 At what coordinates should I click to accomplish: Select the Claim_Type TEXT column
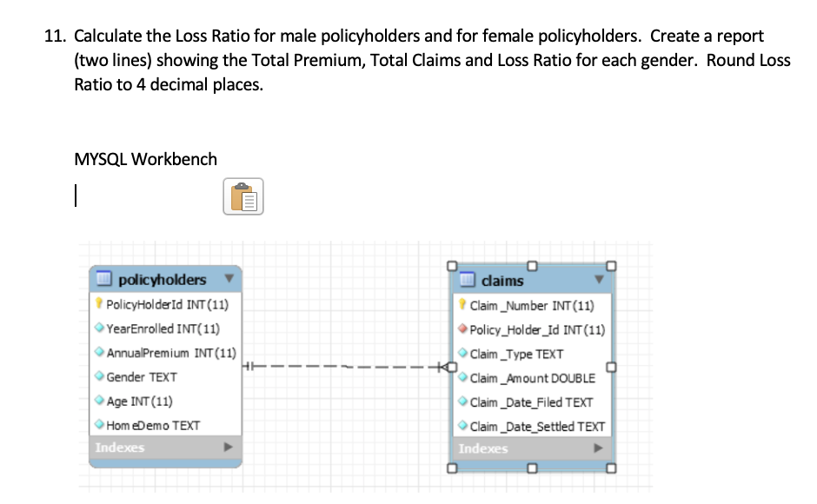(516, 354)
